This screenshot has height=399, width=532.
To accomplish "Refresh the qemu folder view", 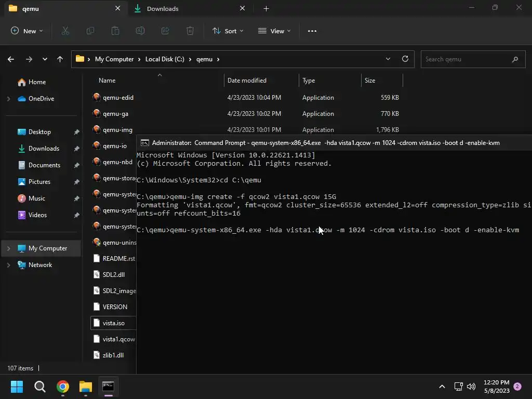I will pos(405,59).
